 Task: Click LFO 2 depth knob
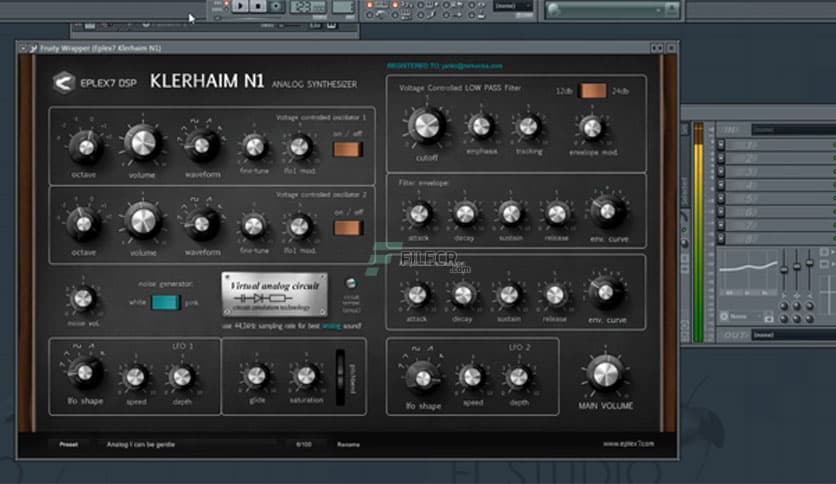coord(519,377)
